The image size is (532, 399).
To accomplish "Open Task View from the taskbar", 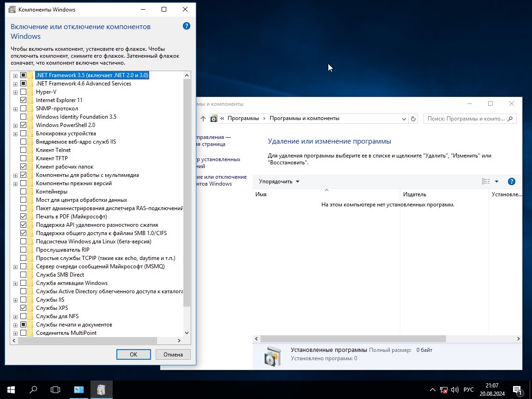I will tap(55, 389).
